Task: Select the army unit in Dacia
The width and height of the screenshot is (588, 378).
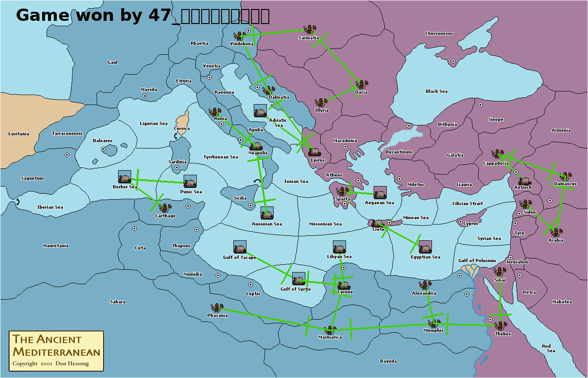Action: point(361,84)
